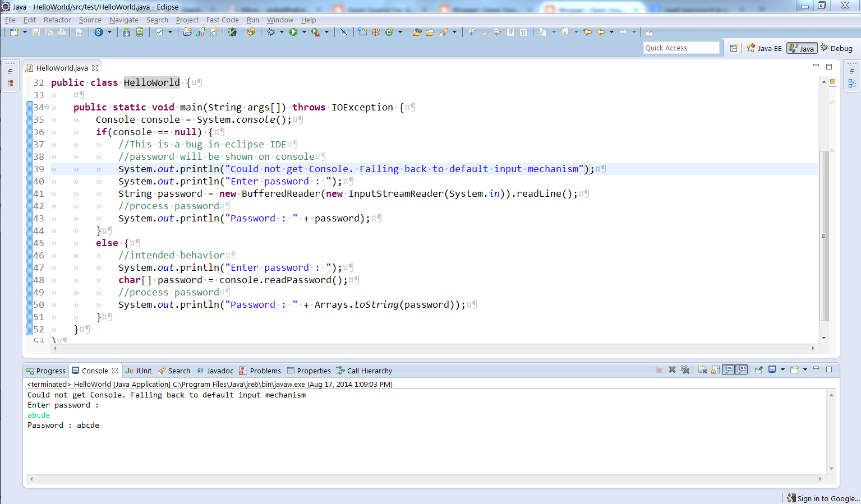The width and height of the screenshot is (861, 504).
Task: Create a JUnit test case via its toolbar icon
Action: click(200, 32)
